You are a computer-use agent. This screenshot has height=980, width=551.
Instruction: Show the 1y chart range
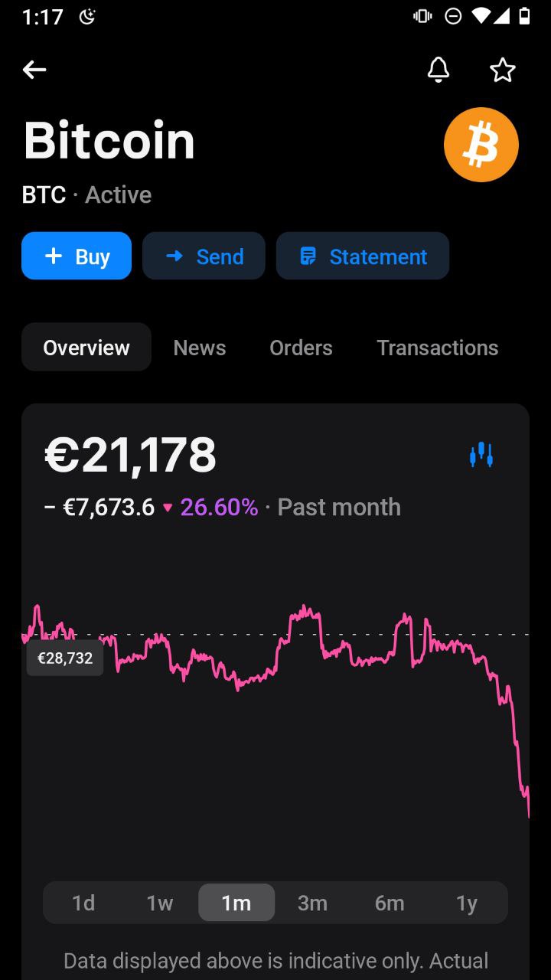tap(467, 903)
